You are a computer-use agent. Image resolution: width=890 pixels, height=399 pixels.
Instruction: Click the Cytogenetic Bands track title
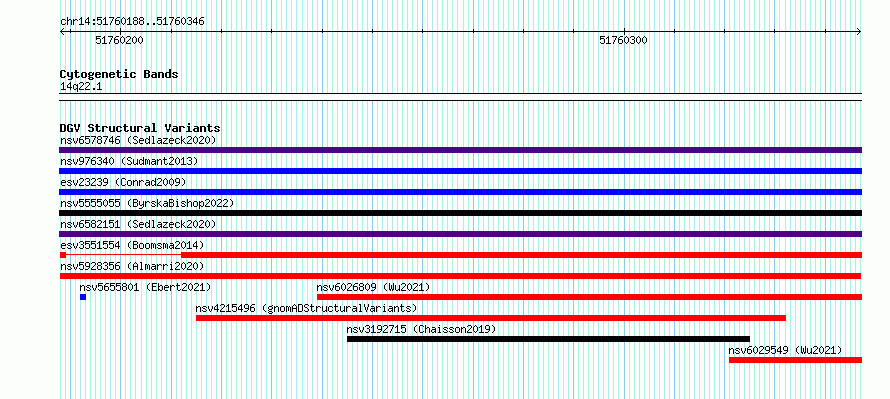pos(119,74)
